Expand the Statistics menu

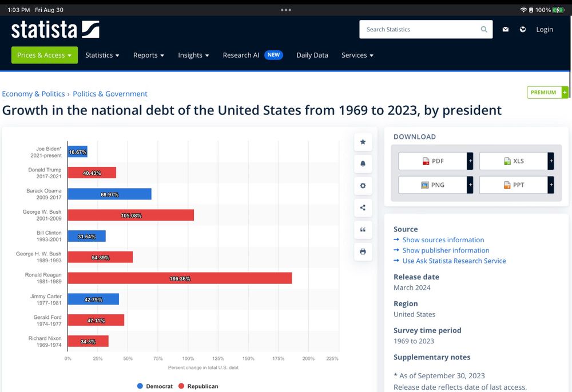click(102, 55)
